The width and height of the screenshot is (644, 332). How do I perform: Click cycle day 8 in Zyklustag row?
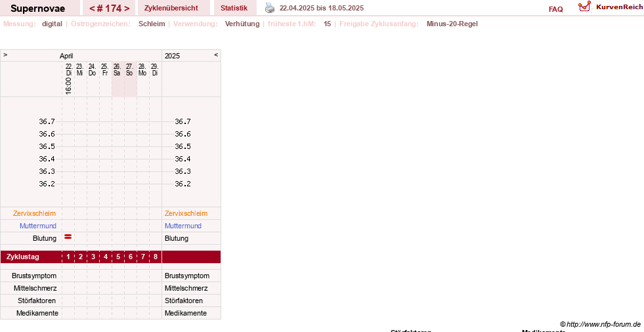(x=155, y=257)
